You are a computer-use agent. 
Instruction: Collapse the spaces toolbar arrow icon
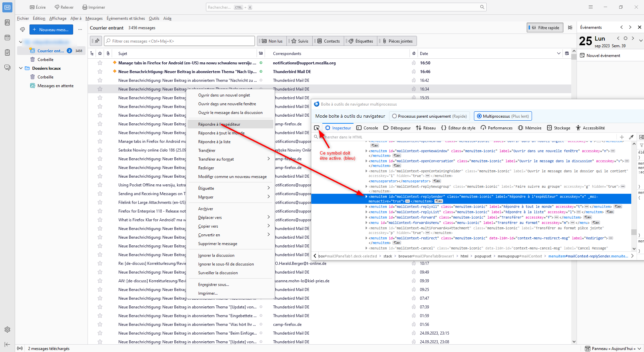(7, 344)
